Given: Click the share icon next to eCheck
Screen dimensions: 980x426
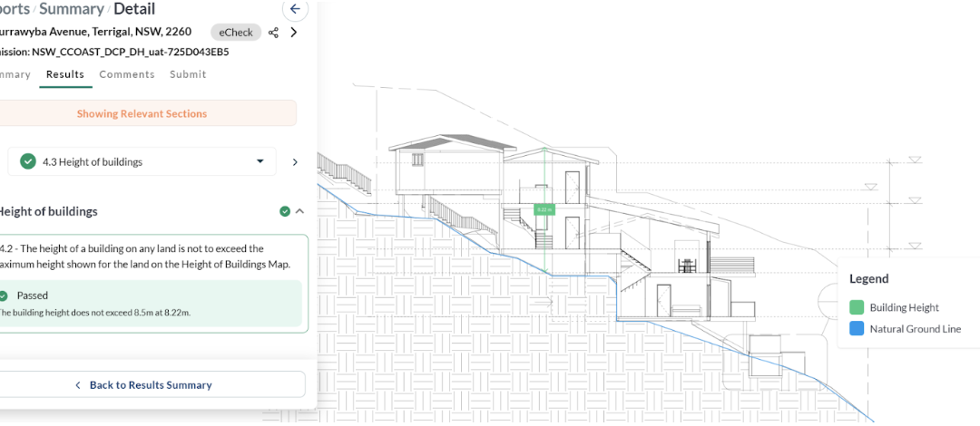Looking at the screenshot, I should 273,33.
